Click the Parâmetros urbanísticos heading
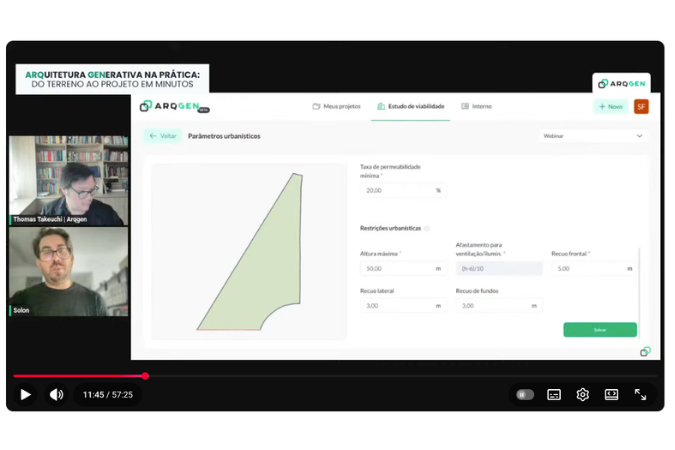 (x=224, y=136)
